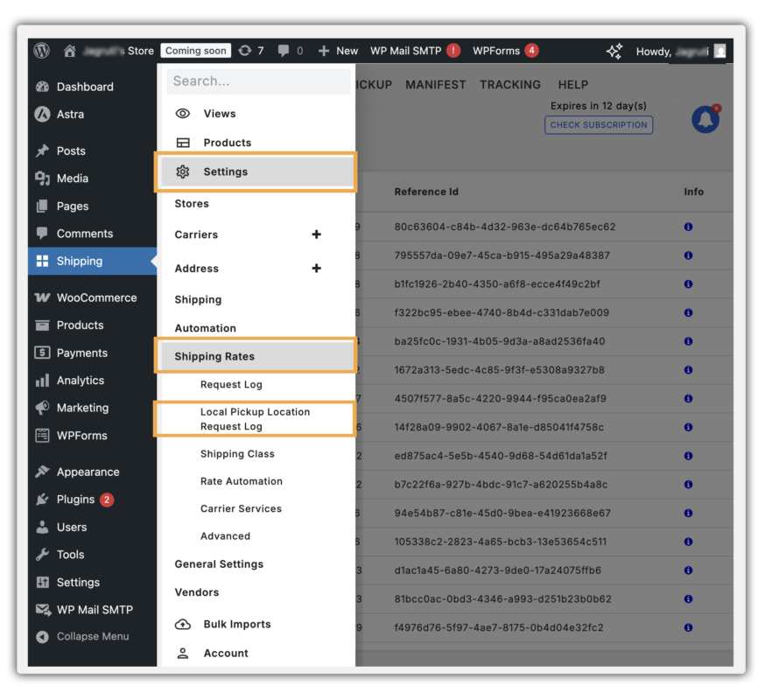Click the updates refresh icon showing 7
The height and width of the screenshot is (700, 765).
245,51
